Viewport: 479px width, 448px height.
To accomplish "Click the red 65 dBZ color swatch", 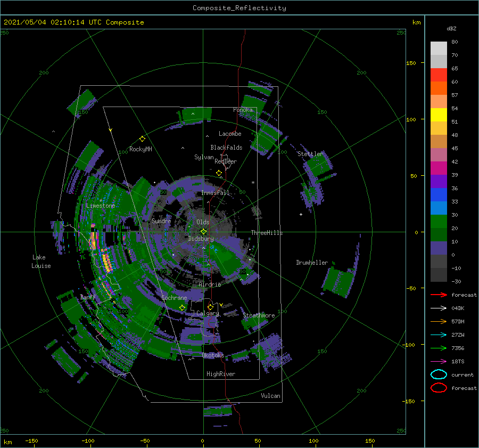I will point(439,75).
